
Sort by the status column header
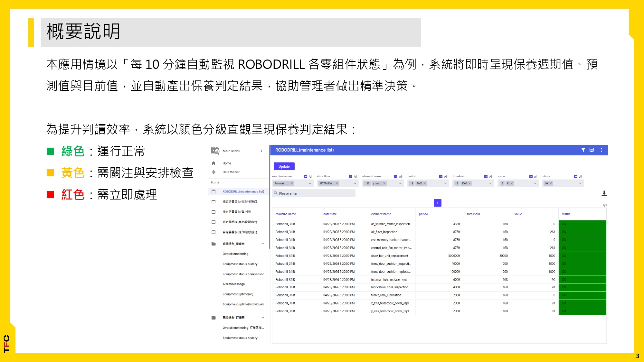(566, 214)
